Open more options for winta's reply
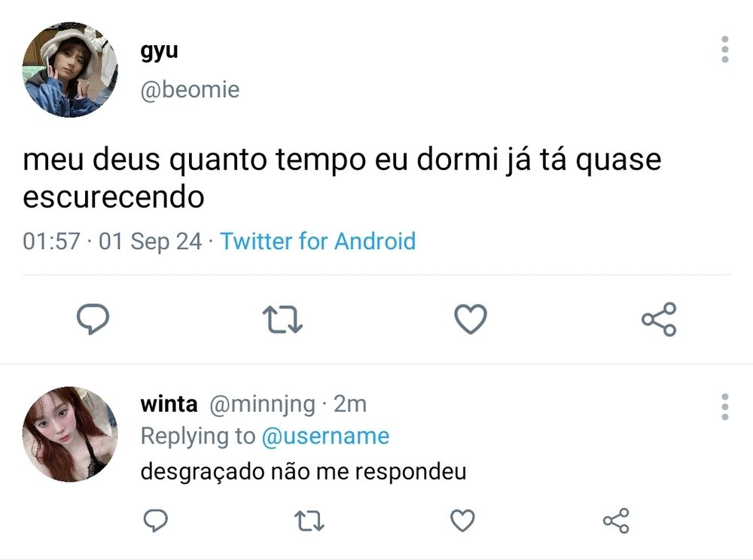The height and width of the screenshot is (560, 753). pyautogui.click(x=724, y=406)
